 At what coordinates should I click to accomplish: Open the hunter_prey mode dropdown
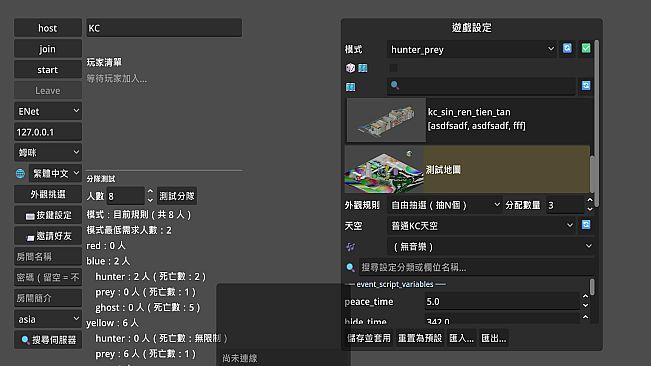[x=472, y=49]
